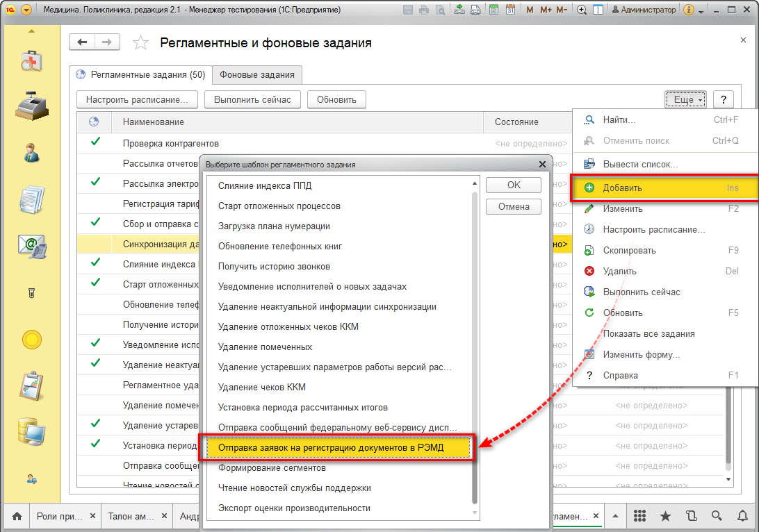
Task: Expand the Еще dropdown button
Action: (685, 99)
